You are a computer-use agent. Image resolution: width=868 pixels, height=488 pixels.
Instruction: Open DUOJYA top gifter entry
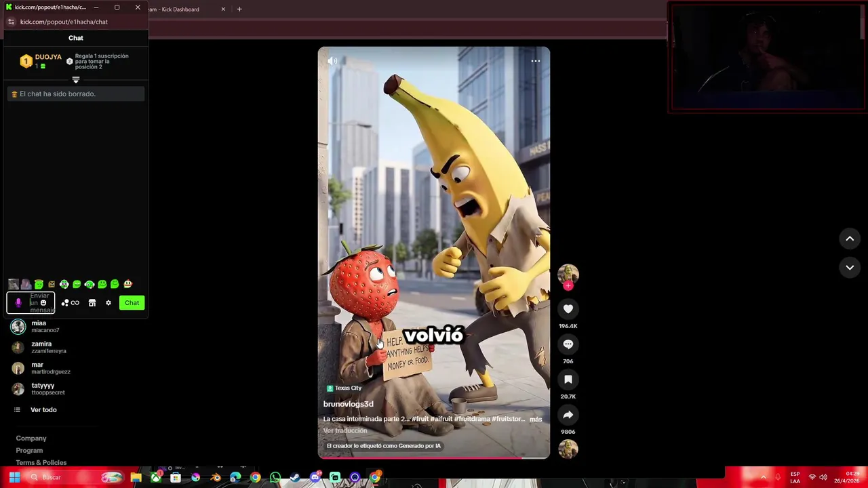(x=41, y=61)
